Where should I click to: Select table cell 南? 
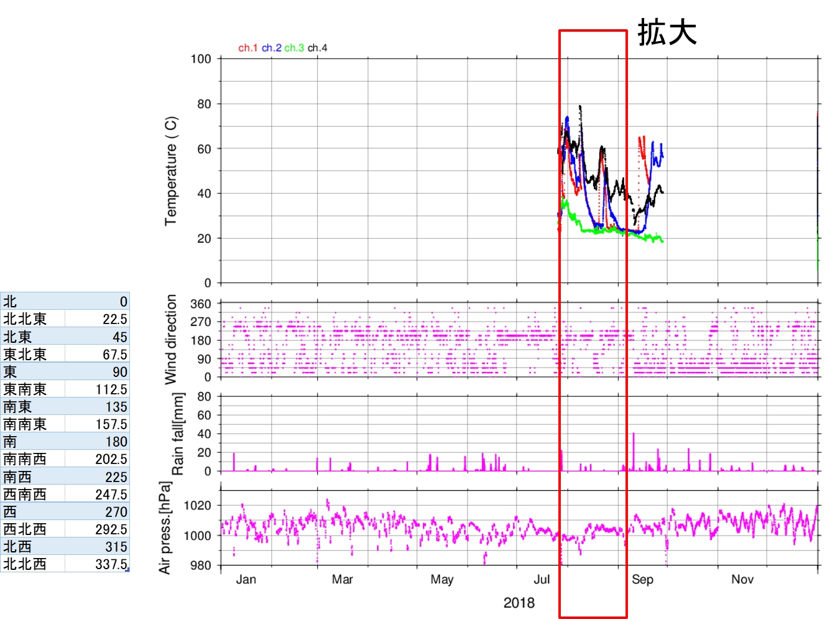(x=33, y=441)
